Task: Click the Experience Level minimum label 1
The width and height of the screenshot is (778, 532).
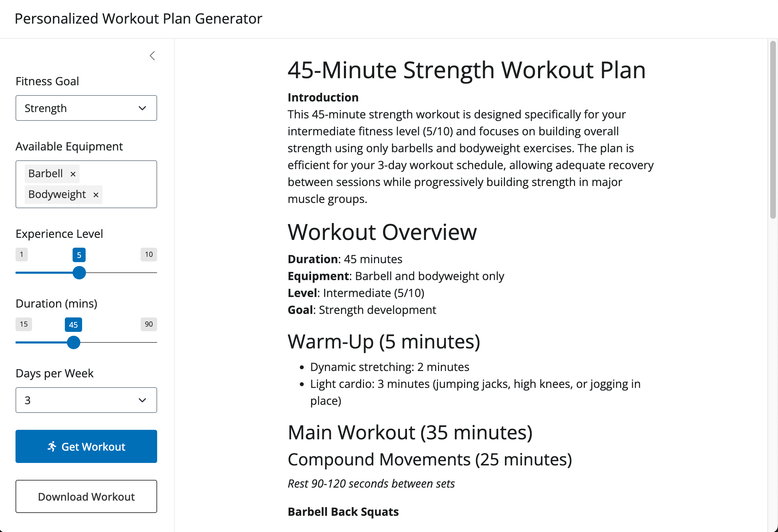Action: tap(21, 254)
